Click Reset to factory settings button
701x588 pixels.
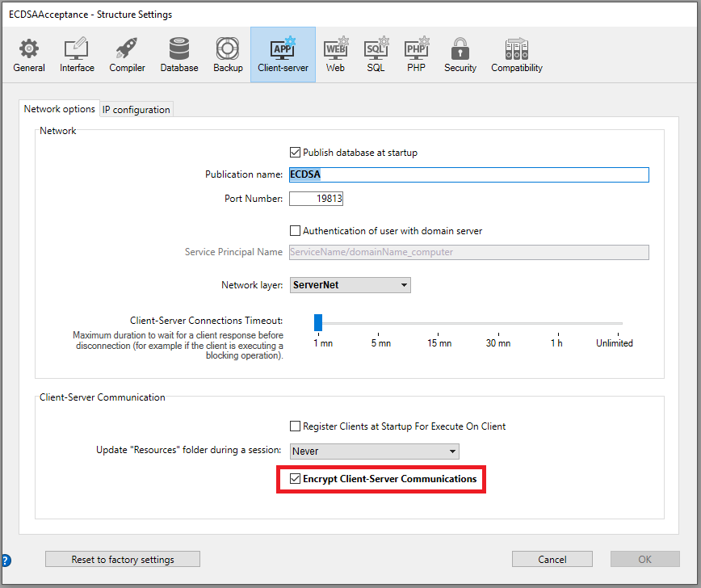pos(123,560)
